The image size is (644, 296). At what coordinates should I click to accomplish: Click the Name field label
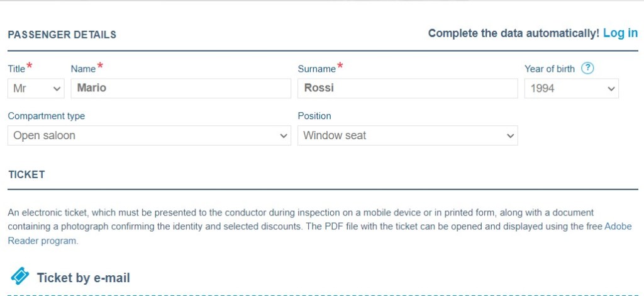[x=83, y=69]
